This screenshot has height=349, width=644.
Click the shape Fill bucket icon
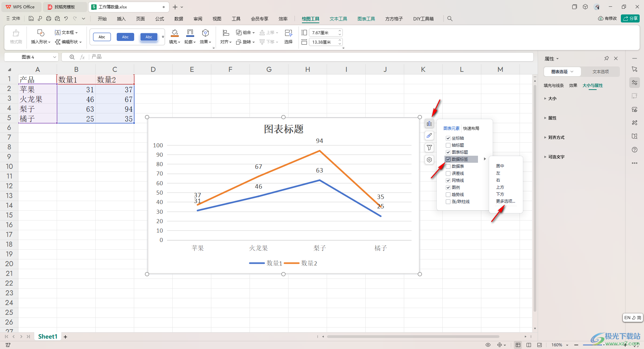point(175,33)
